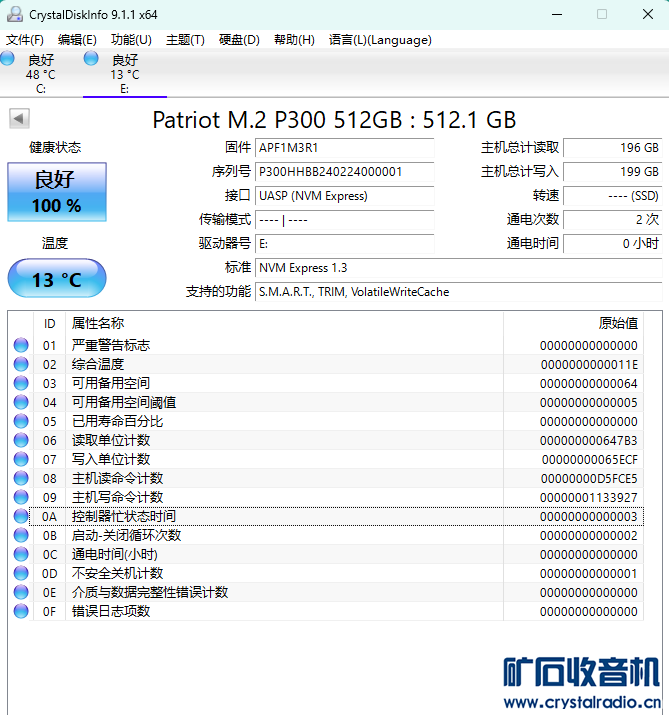Click the 通电时间 value 0 小时
Viewport: 669px width, 715px height.
[x=613, y=244]
